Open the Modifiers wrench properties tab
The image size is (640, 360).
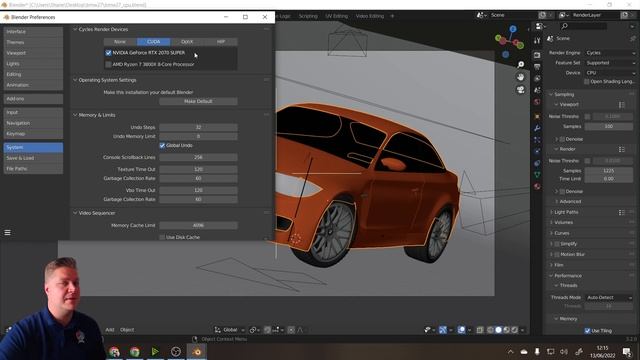tap(537, 128)
